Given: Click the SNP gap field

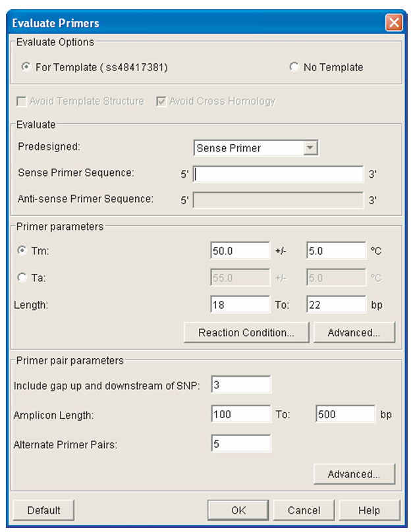Looking at the screenshot, I should pyautogui.click(x=241, y=385).
